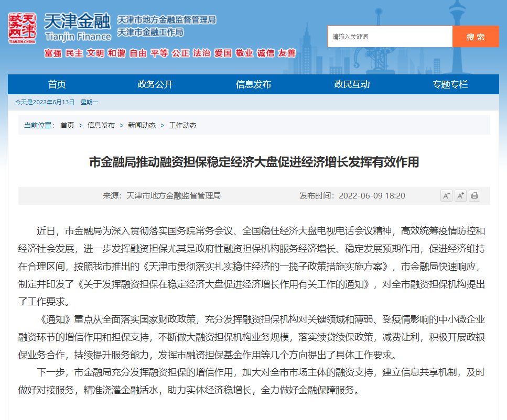Click the Tianjin red seal logo

pos(22,28)
